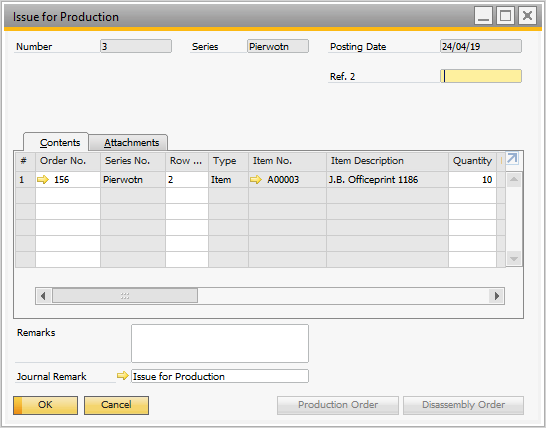Click the Type column header
This screenshot has height=428, width=546.
point(228,161)
